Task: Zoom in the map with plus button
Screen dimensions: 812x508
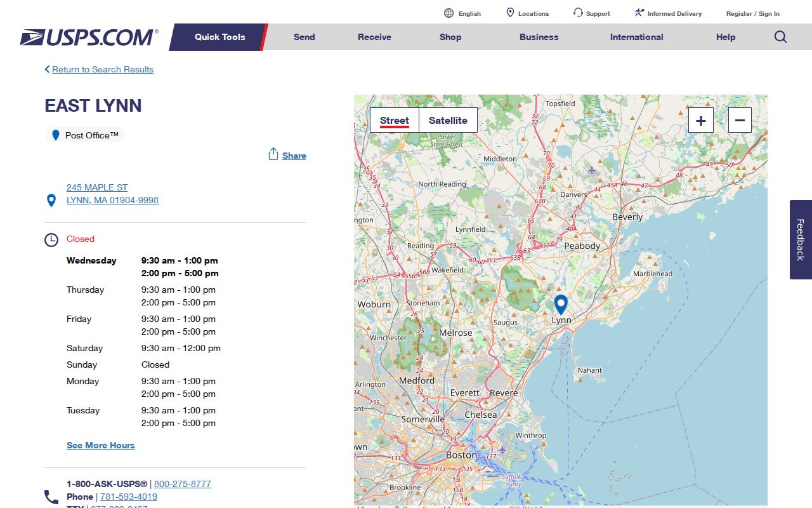Action: pyautogui.click(x=701, y=120)
